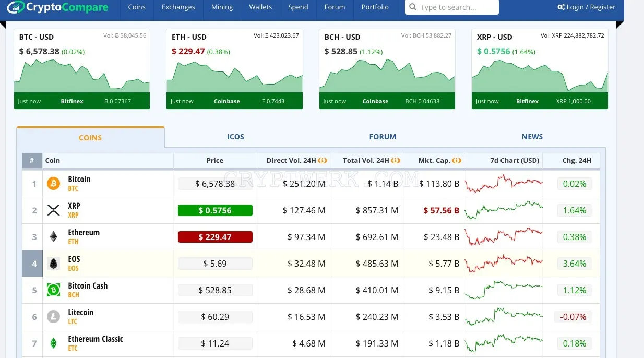
Task: Sort by the Coin column header
Action: coord(53,161)
